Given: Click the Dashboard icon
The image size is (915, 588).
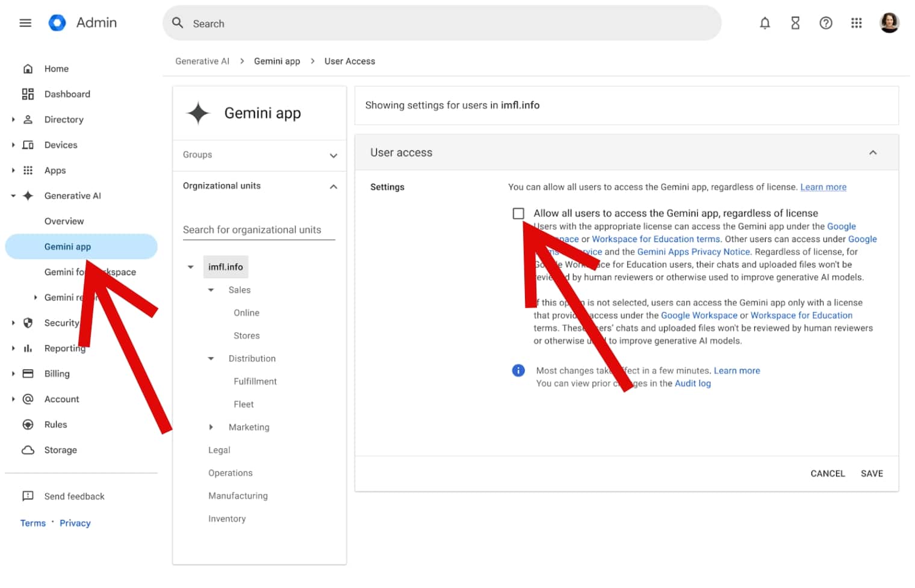Looking at the screenshot, I should click(x=28, y=94).
